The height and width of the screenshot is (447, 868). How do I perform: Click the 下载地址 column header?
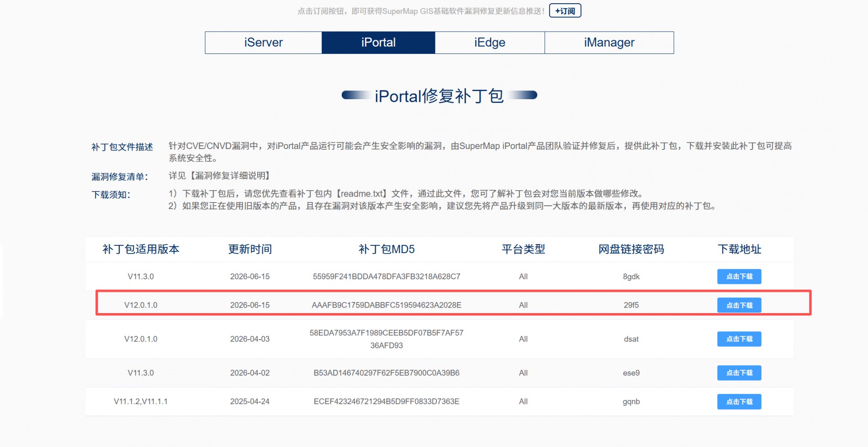[739, 249]
